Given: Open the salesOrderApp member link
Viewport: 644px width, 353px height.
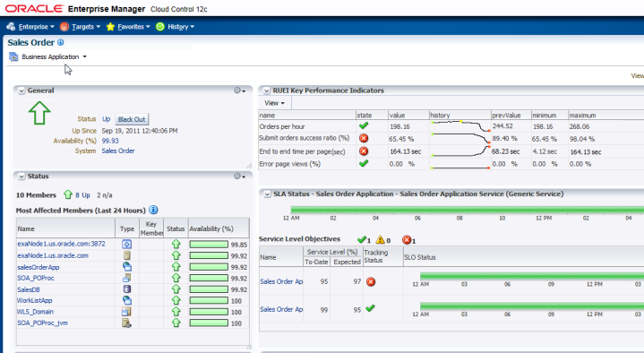Looking at the screenshot, I should pyautogui.click(x=39, y=267).
